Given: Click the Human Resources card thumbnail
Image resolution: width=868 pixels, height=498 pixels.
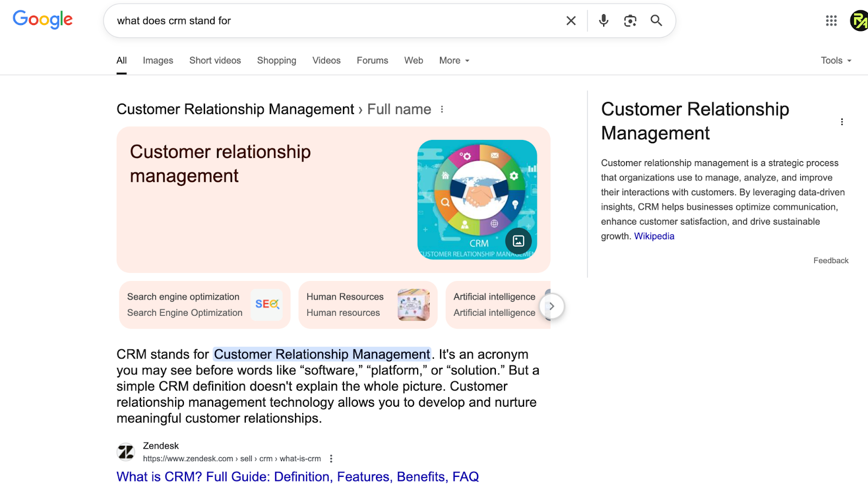Looking at the screenshot, I should click(x=413, y=305).
